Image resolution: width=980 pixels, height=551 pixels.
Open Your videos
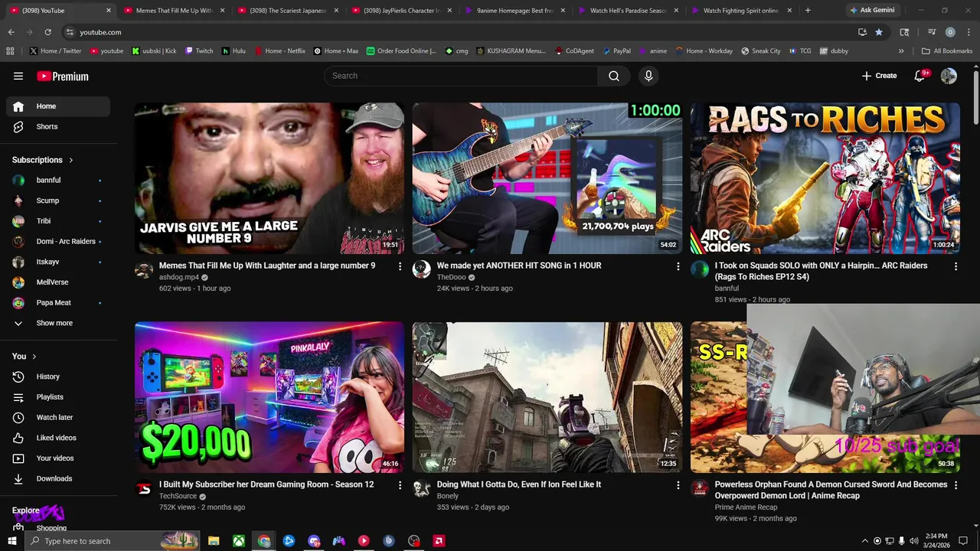(58, 458)
